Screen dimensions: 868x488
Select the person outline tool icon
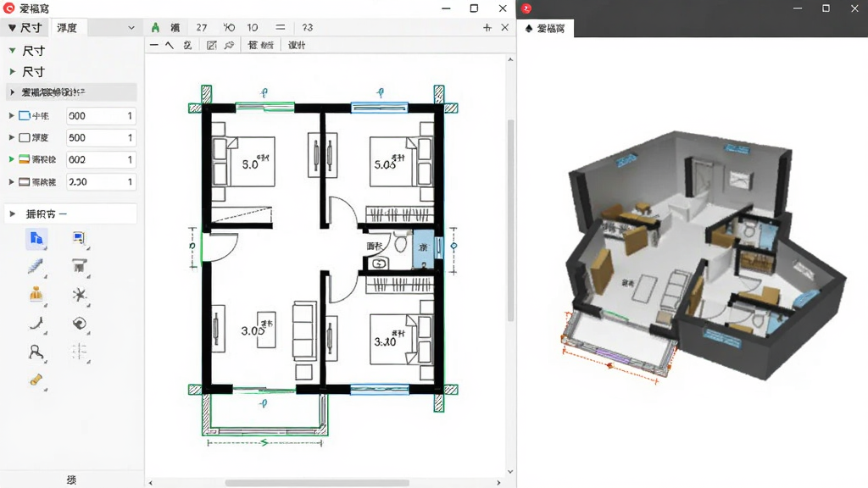click(36, 352)
